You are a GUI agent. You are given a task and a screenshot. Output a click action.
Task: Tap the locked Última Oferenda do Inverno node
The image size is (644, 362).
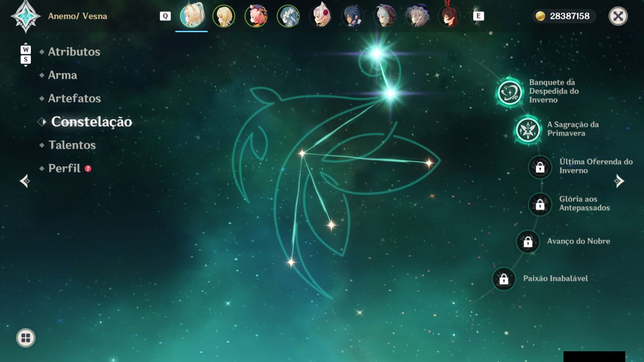point(540,167)
